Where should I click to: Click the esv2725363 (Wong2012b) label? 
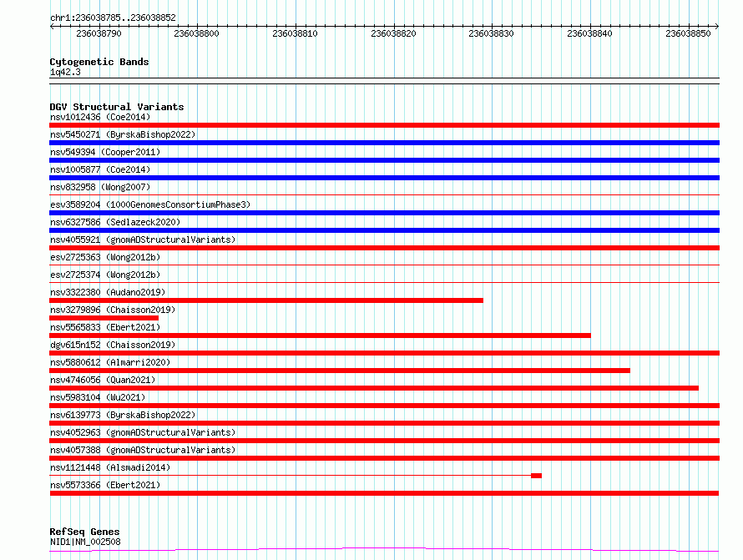(105, 257)
